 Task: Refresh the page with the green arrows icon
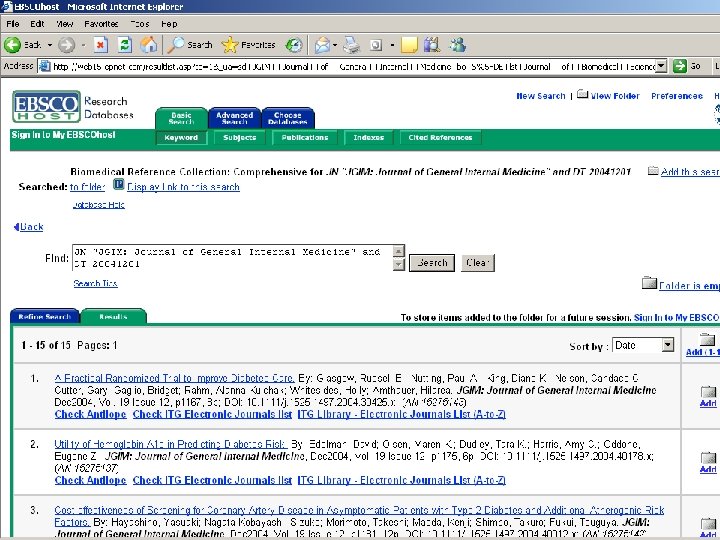tap(124, 45)
